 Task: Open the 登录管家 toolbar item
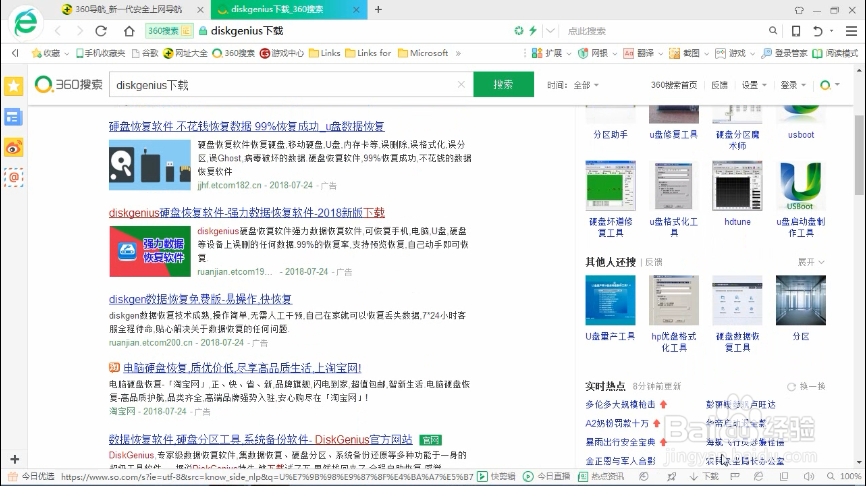[784, 53]
